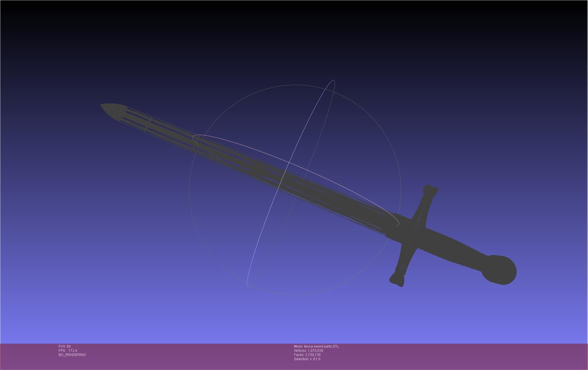Click the 'BO_RENDERING' status text

pos(72,355)
